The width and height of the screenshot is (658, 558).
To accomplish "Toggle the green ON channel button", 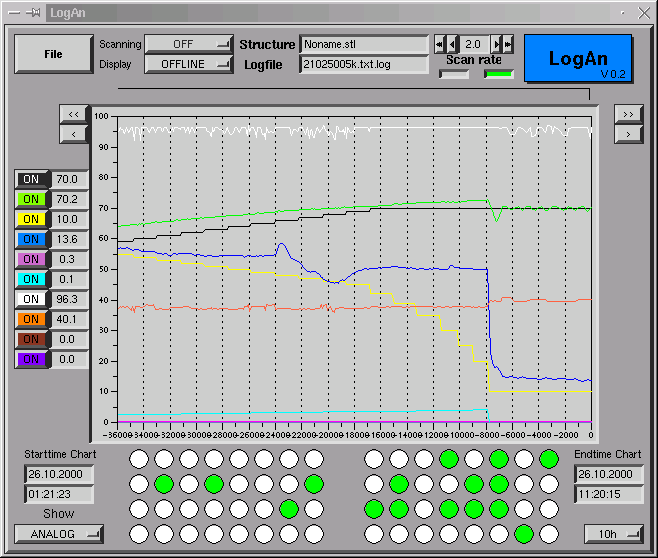I will point(31,200).
